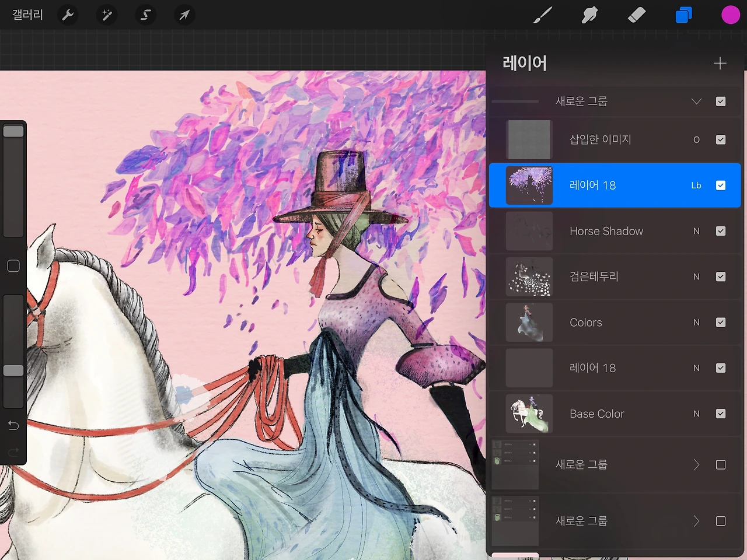The height and width of the screenshot is (560, 747).
Task: Tap the Redo arrow in sidebar
Action: point(13,452)
